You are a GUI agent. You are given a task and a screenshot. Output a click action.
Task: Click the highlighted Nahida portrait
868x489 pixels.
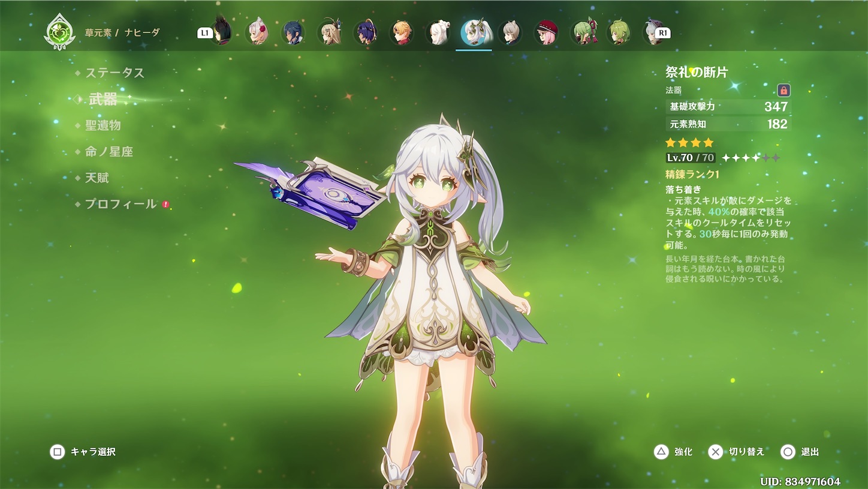pyautogui.click(x=475, y=32)
